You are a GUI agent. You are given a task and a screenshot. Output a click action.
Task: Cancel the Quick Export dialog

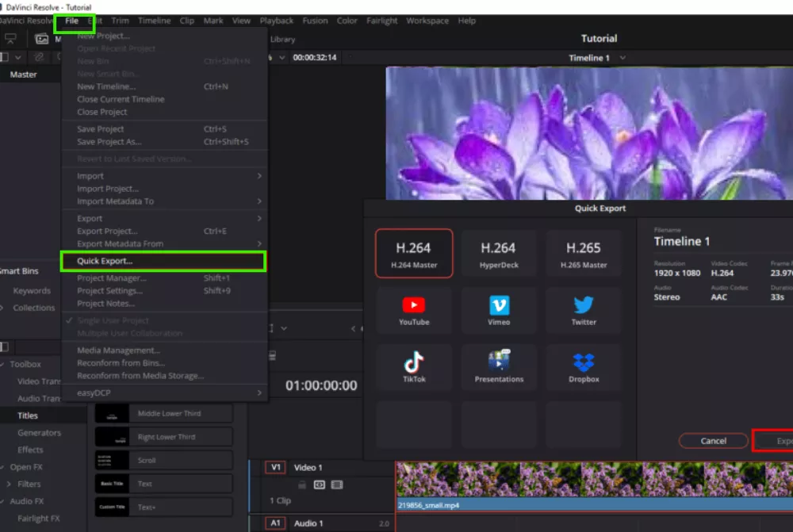713,441
